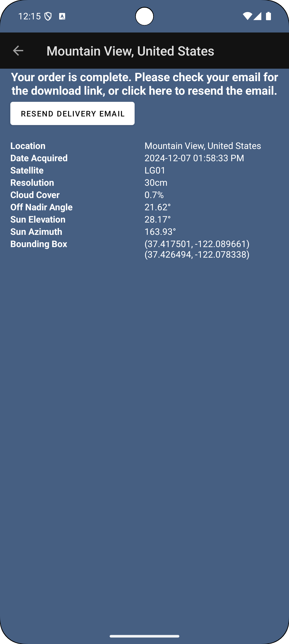Tap the battery icon
289x644 pixels.
tap(269, 16)
